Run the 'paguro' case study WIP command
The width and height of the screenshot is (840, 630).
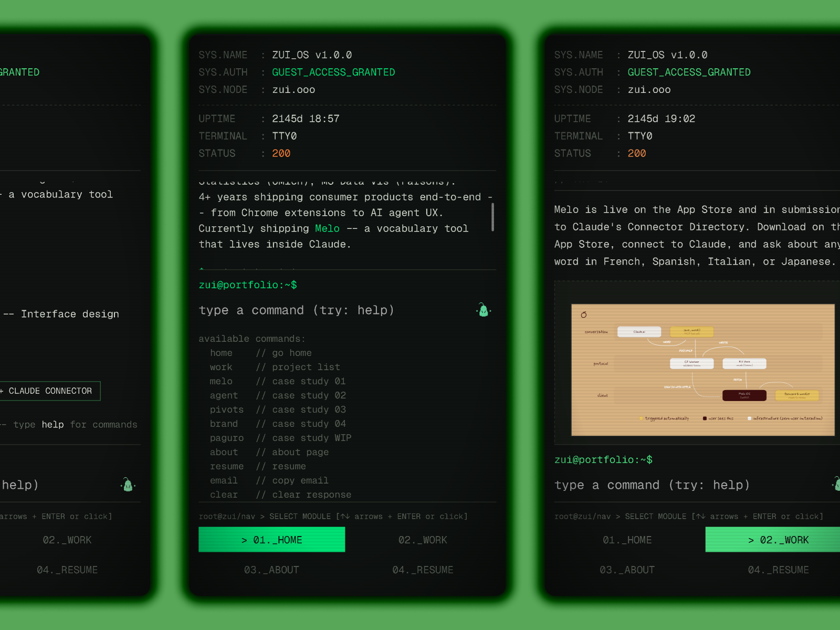(x=227, y=438)
